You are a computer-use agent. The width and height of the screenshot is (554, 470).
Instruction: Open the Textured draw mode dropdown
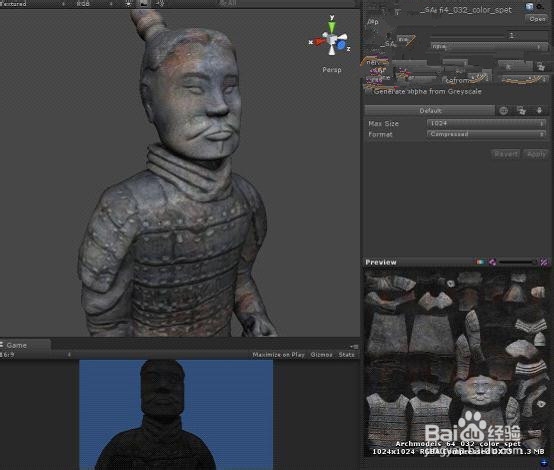coord(34,4)
